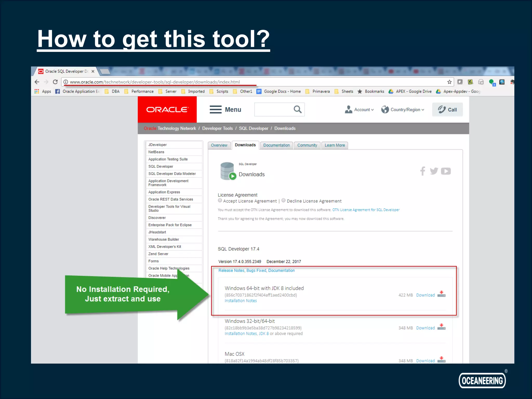
Task: Click download icon for Windows 32-bit/64-bit
Action: [441, 327]
